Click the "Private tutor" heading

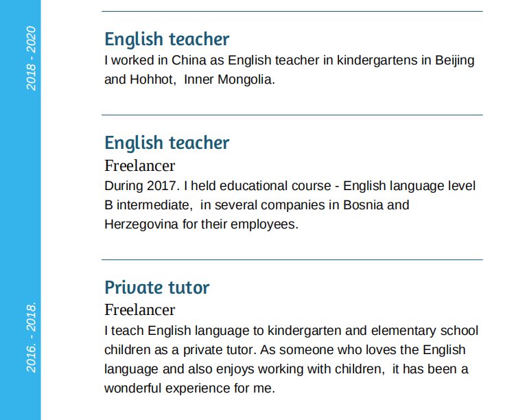(x=157, y=288)
